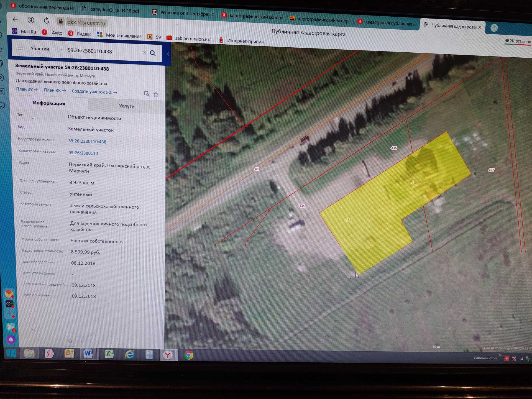Screen dimensions: 532x399
Task: Clear the cadastral number search field
Action: tap(144, 53)
